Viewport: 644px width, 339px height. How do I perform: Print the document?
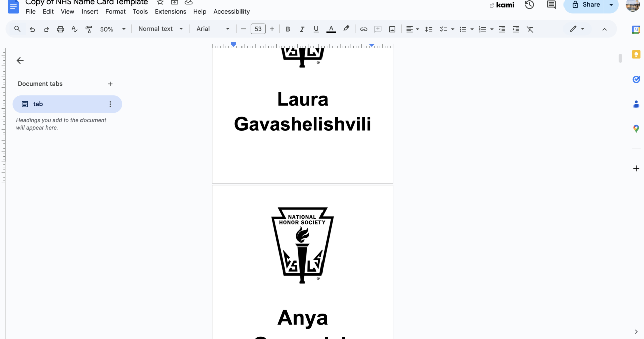[x=60, y=29]
